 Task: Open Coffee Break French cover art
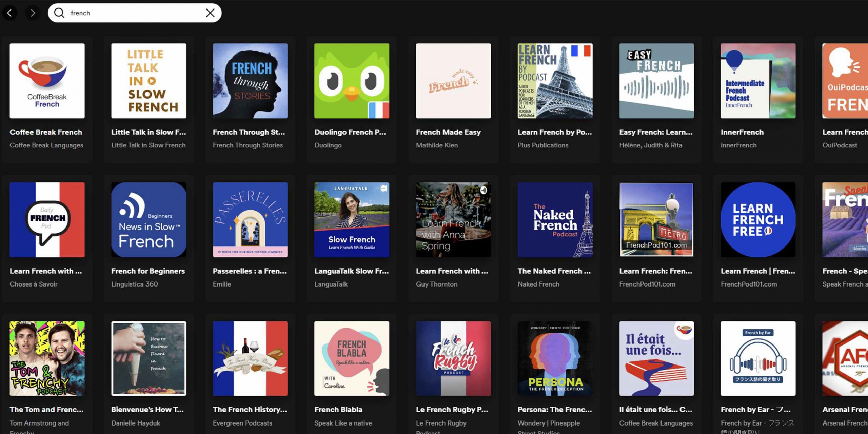(47, 81)
